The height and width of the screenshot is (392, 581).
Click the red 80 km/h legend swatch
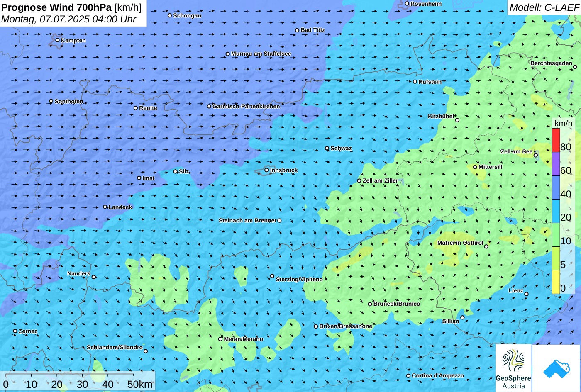[556, 140]
